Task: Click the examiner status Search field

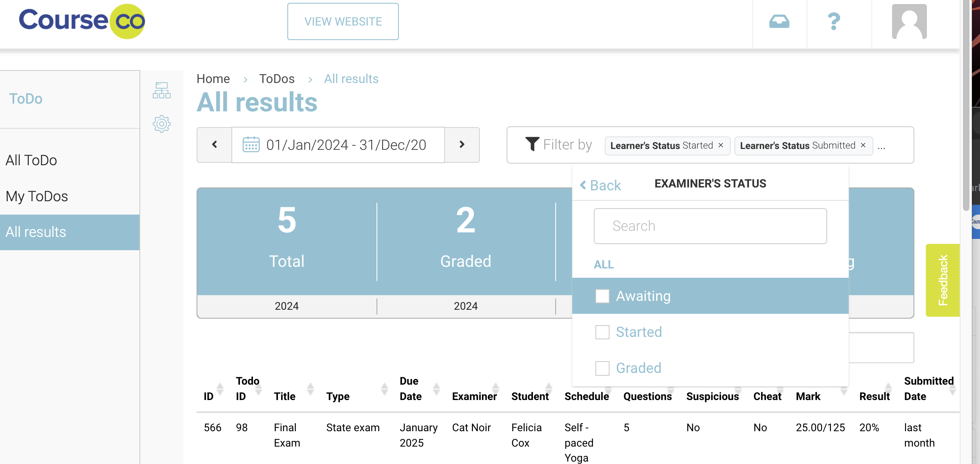Action: coord(710,226)
